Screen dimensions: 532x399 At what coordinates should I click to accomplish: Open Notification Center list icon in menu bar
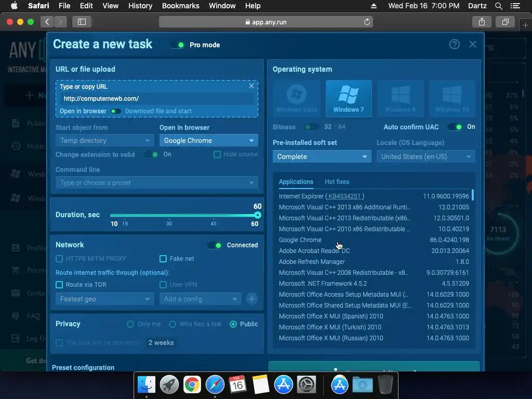coord(515,6)
